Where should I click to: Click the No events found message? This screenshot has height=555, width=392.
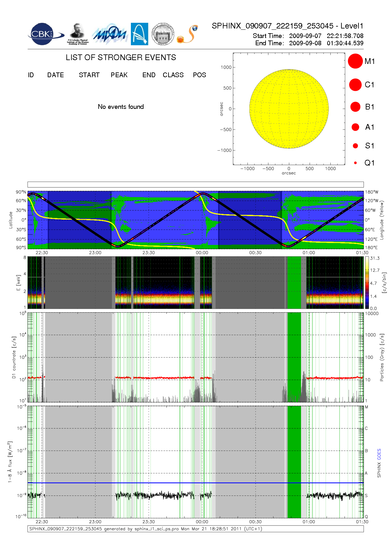(121, 107)
